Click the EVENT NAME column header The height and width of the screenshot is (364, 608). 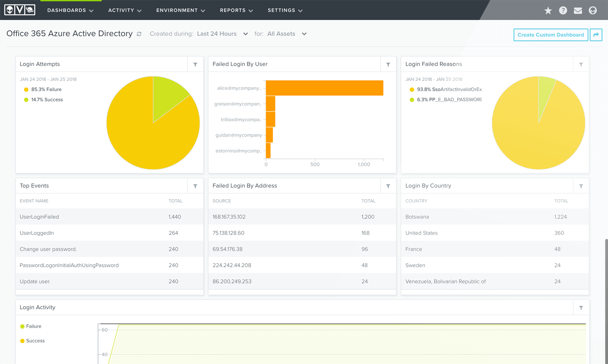pos(34,201)
